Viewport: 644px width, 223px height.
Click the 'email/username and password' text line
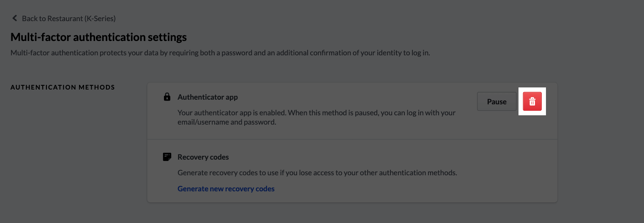tap(226, 122)
